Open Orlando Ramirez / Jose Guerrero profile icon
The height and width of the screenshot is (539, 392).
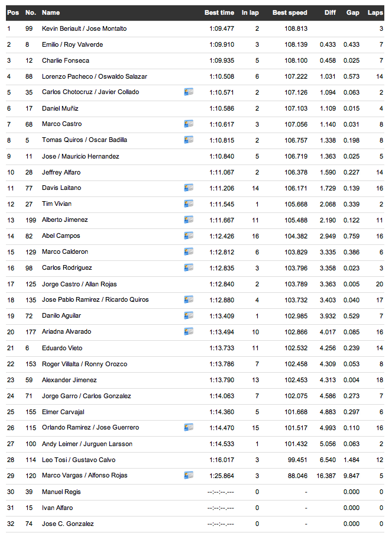point(189,428)
